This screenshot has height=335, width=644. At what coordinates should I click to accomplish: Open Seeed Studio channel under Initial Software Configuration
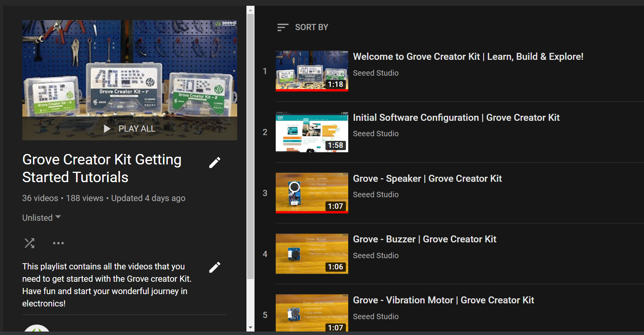(x=376, y=134)
